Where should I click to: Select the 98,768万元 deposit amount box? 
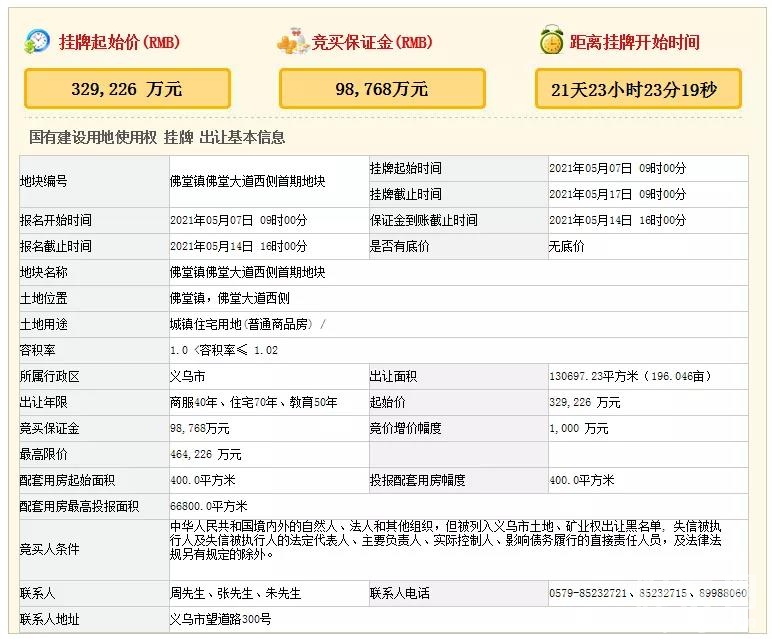(x=382, y=89)
